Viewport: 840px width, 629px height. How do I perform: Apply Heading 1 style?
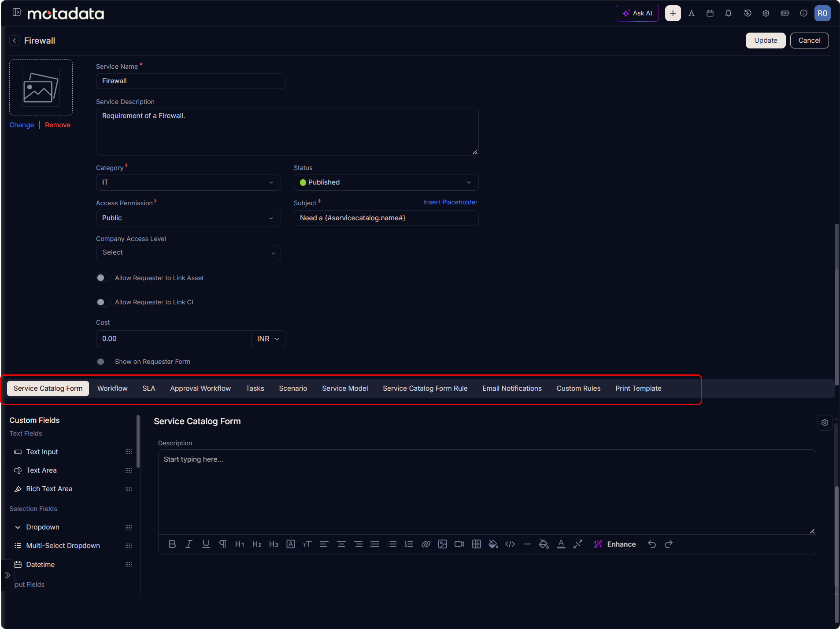[239, 544]
